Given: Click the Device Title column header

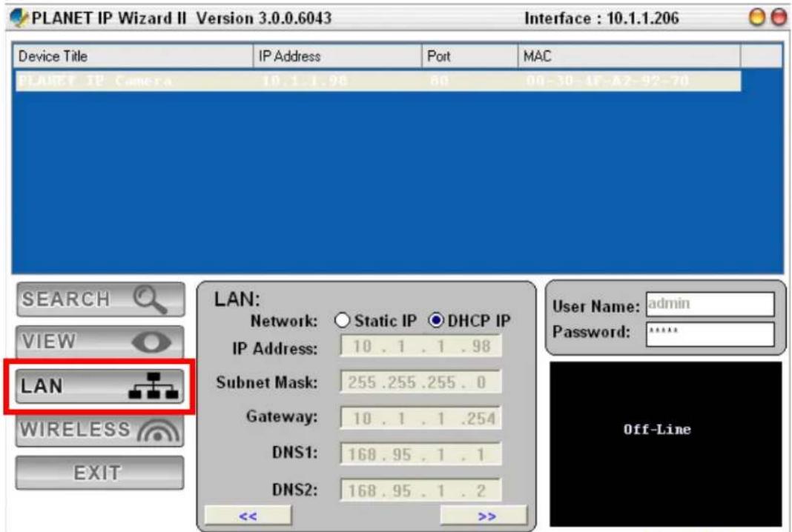Looking at the screenshot, I should pyautogui.click(x=132, y=56).
